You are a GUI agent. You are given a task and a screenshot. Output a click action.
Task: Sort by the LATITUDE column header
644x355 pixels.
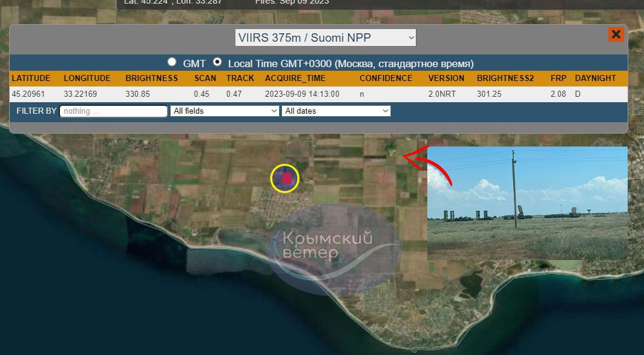coord(31,79)
